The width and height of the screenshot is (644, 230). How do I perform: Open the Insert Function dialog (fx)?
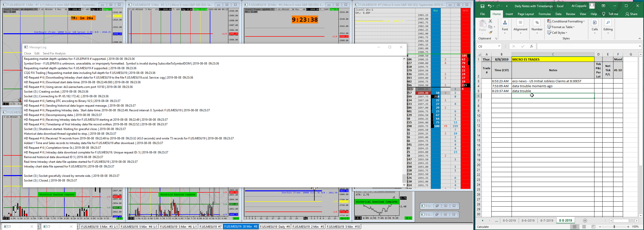coord(531,46)
